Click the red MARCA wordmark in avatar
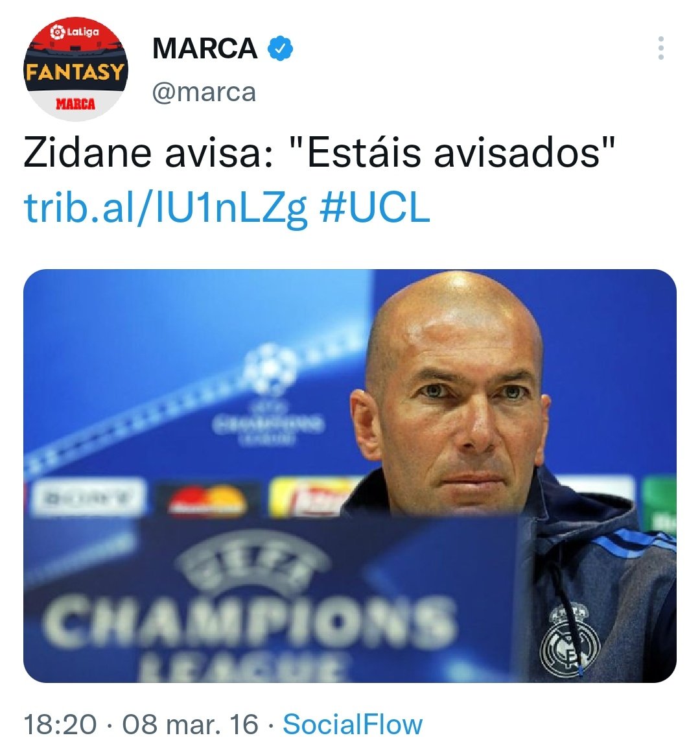 coord(75,104)
